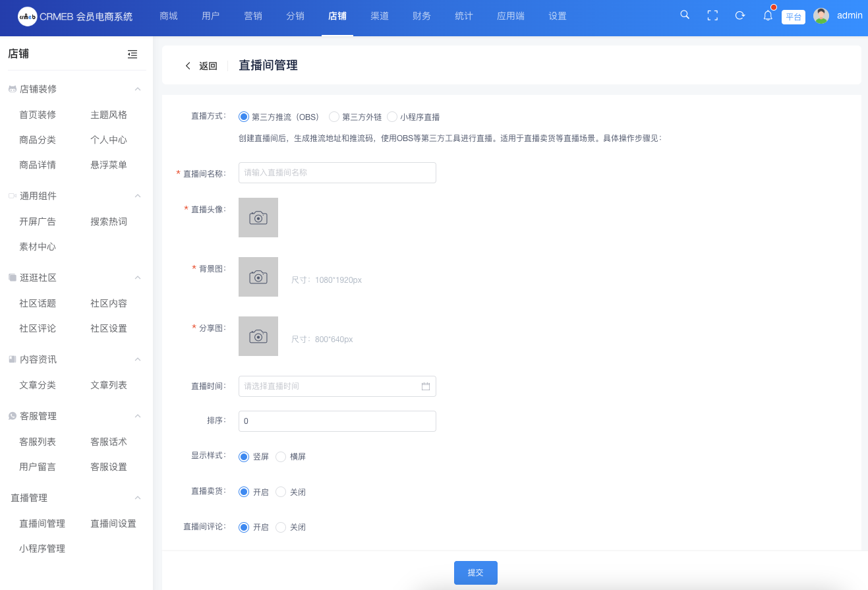Screen dimensions: 868x590
Task: Upload image for 直播头像 camera box
Action: tap(258, 218)
